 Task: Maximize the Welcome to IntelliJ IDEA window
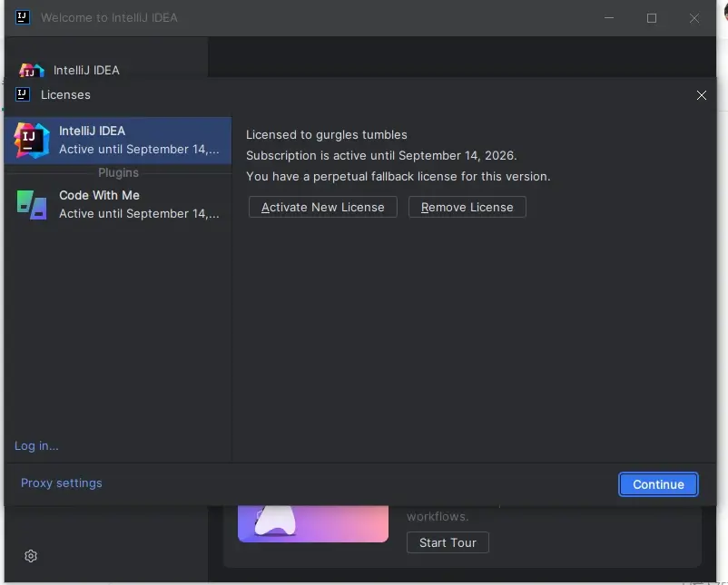652,17
